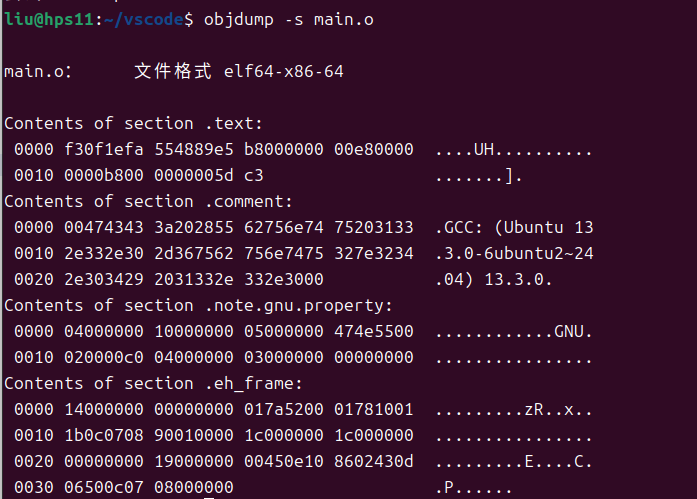
Task: Click the hex value 8602430d
Action: [x=374, y=462]
